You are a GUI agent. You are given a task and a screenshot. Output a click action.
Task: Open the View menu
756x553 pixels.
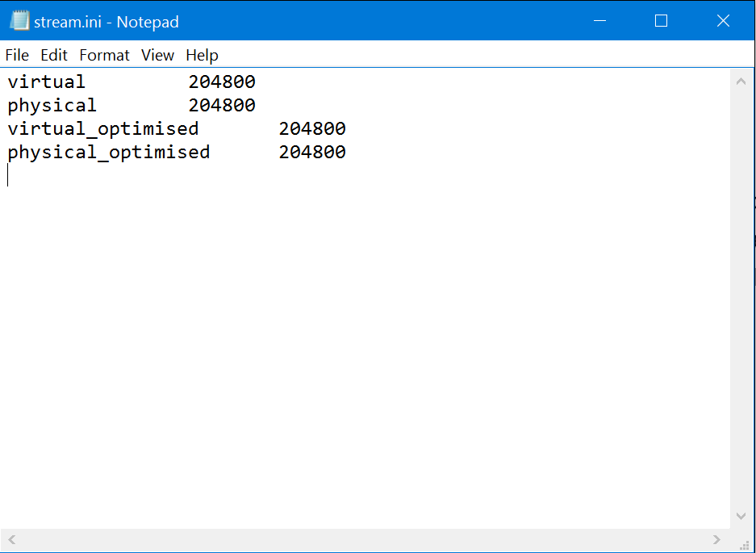[157, 55]
